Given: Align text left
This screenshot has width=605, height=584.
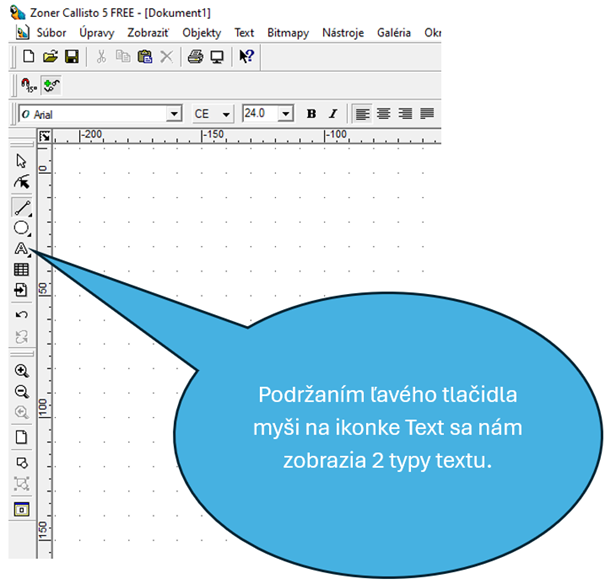Looking at the screenshot, I should (x=362, y=114).
